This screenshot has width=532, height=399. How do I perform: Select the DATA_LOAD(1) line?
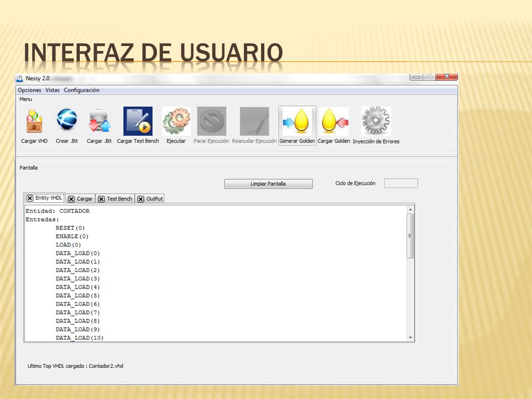coord(78,262)
